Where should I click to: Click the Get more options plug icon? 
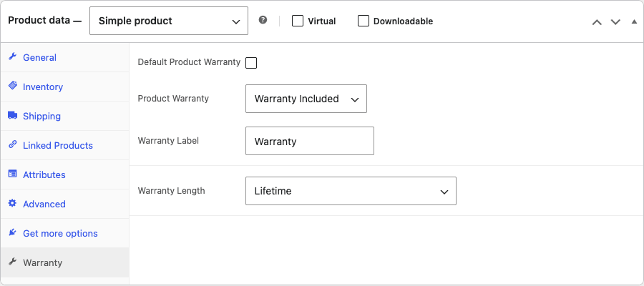click(x=13, y=232)
